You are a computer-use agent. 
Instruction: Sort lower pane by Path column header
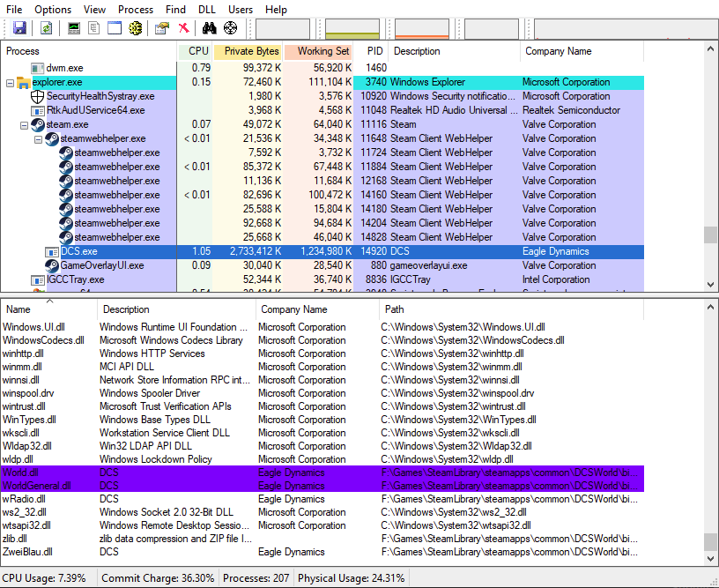[x=511, y=309]
